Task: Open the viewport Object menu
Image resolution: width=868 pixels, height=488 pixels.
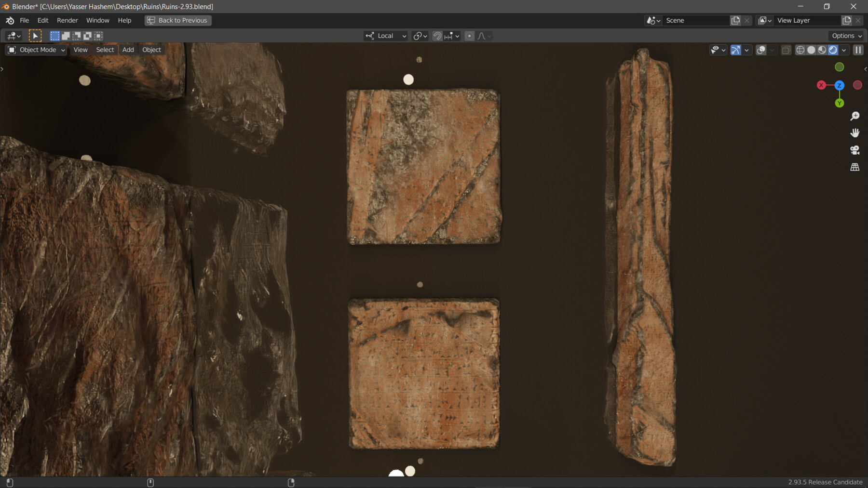Action: 151,50
